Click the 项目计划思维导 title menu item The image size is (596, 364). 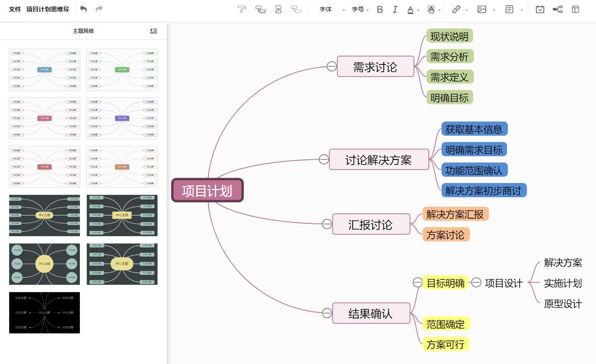(x=47, y=8)
